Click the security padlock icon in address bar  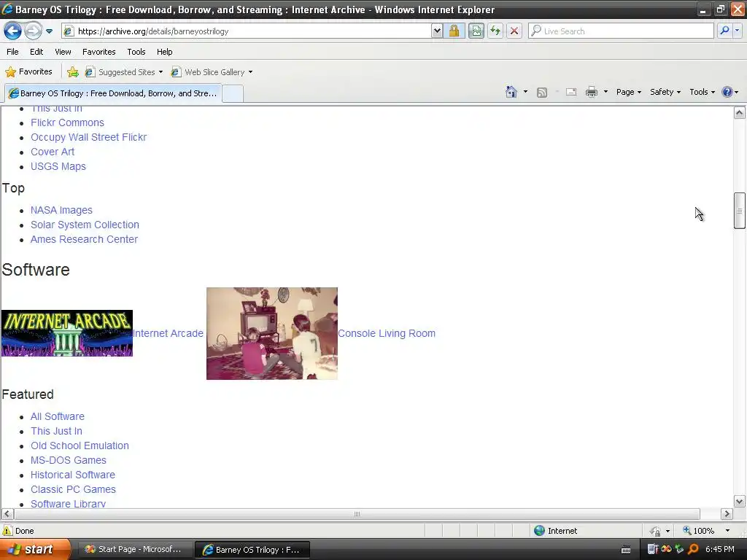[454, 31]
